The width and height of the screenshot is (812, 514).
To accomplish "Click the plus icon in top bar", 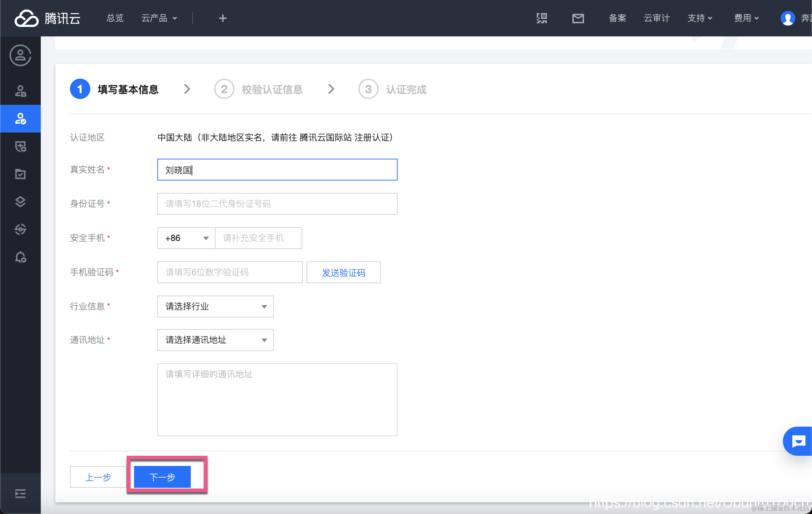I will coord(222,18).
